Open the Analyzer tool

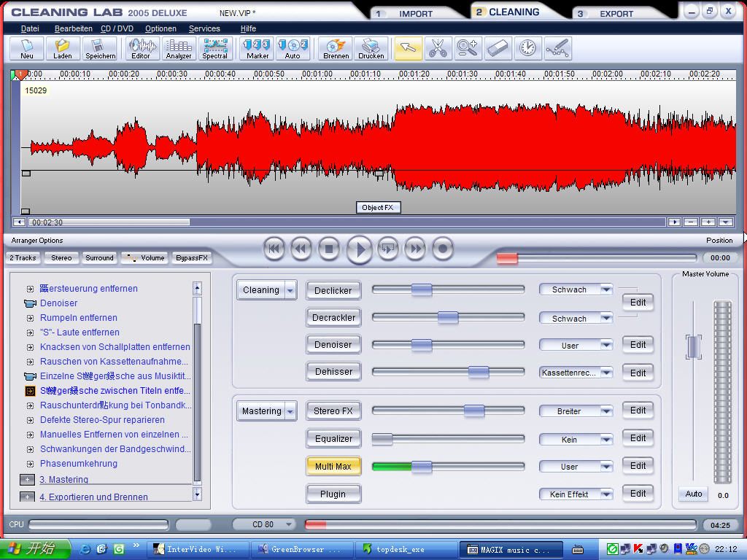coord(179,49)
